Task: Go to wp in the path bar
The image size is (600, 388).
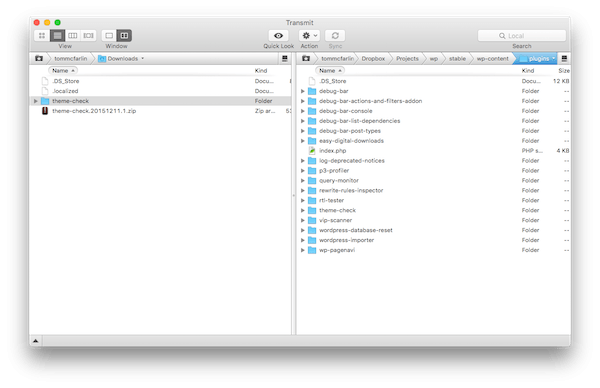Action: (x=434, y=59)
